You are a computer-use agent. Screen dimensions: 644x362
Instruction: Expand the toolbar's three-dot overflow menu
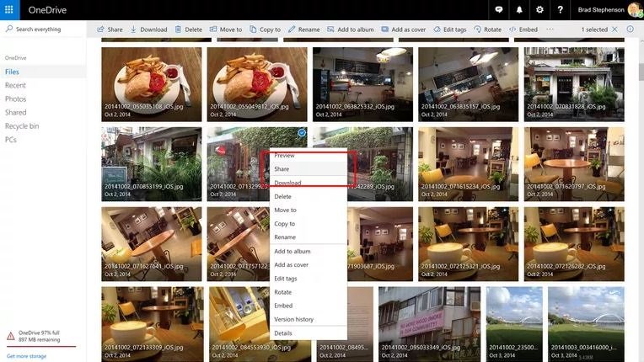coord(550,29)
